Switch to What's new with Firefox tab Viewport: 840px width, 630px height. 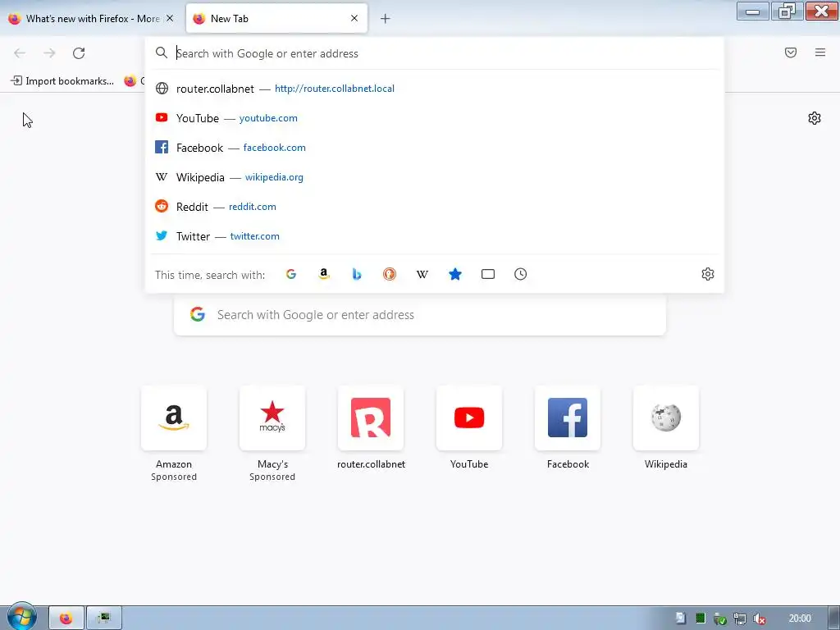tap(91, 18)
